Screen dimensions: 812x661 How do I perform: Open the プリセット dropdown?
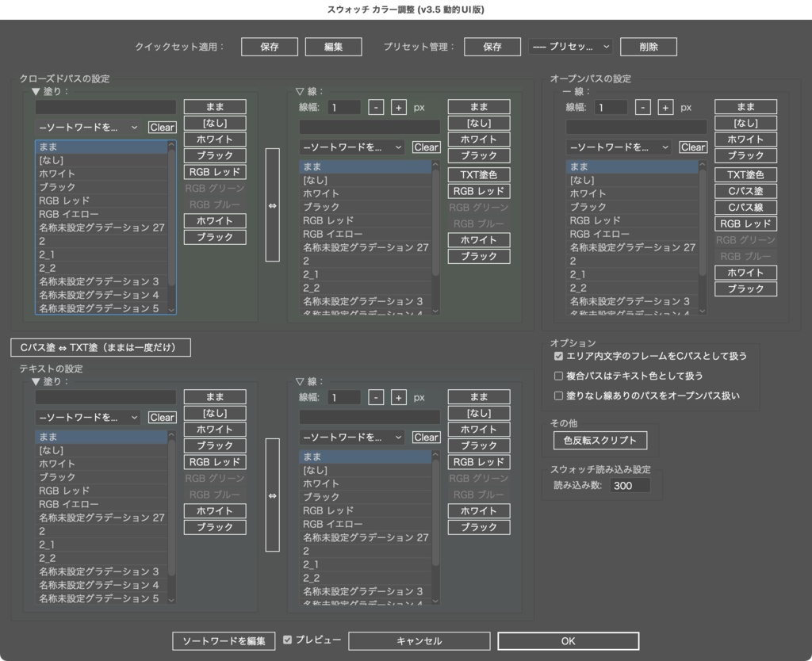573,46
